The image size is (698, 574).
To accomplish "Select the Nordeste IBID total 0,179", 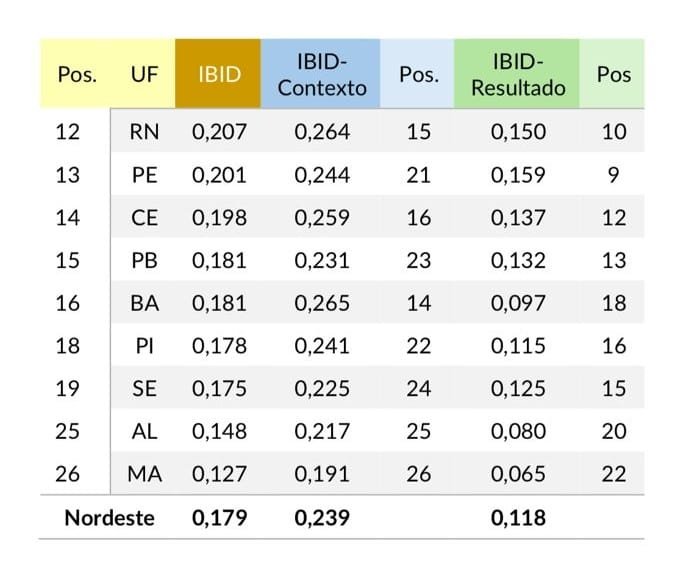I will [x=219, y=518].
